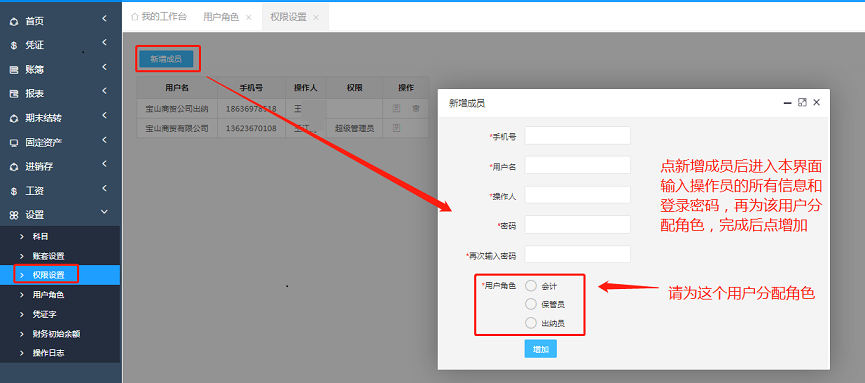
Task: Click the 设置 settings icon in sidebar
Action: [14, 215]
